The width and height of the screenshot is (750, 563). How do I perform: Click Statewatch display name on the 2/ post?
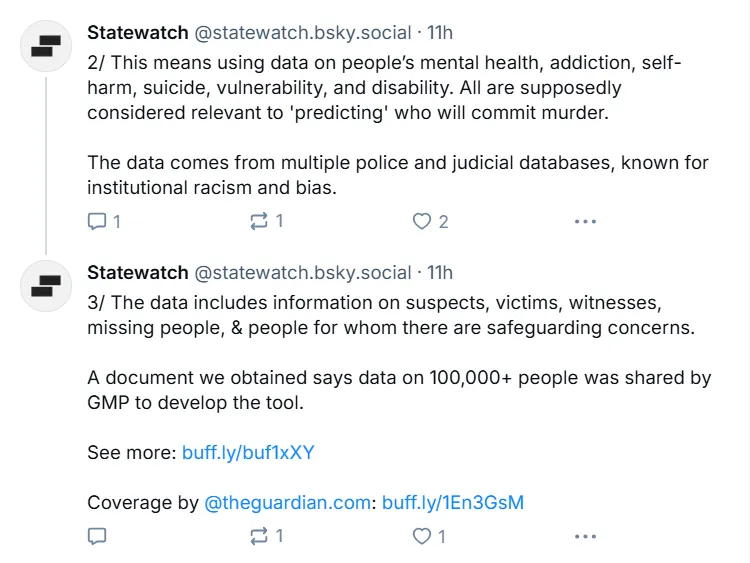pyautogui.click(x=137, y=33)
